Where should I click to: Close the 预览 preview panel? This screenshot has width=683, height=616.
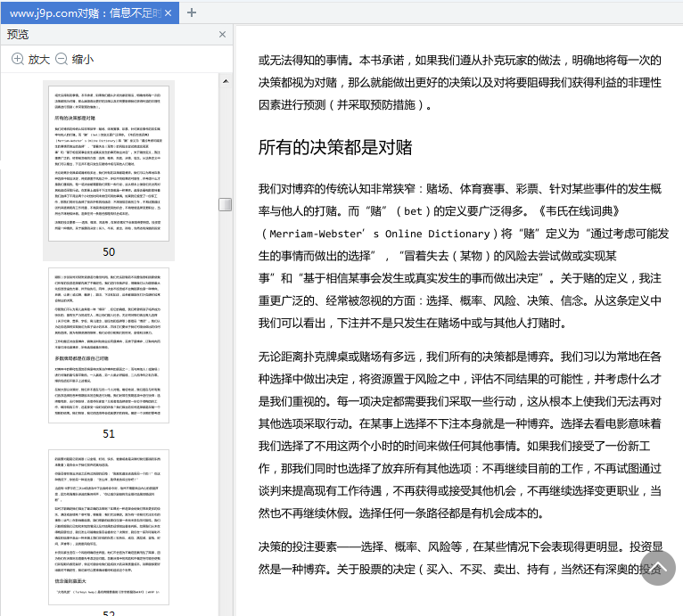(x=222, y=35)
